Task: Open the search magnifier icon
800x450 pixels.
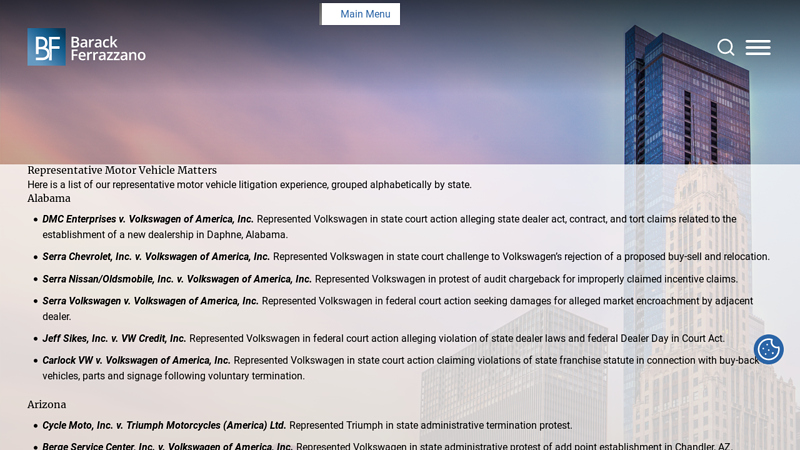Action: 726,47
